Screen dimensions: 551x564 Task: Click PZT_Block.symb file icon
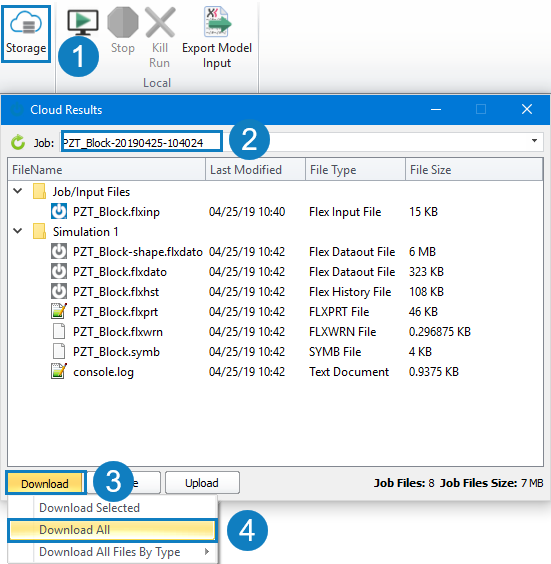[59, 351]
